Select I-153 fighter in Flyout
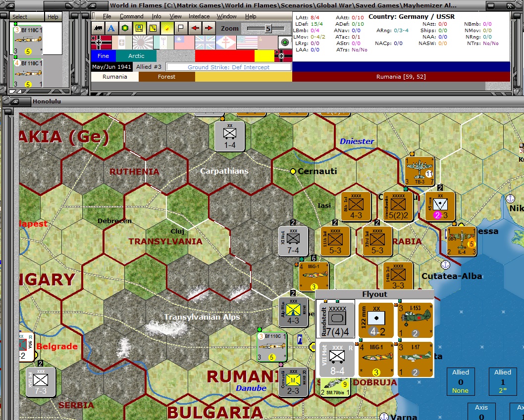The width and height of the screenshot is (524, 420). (x=416, y=321)
